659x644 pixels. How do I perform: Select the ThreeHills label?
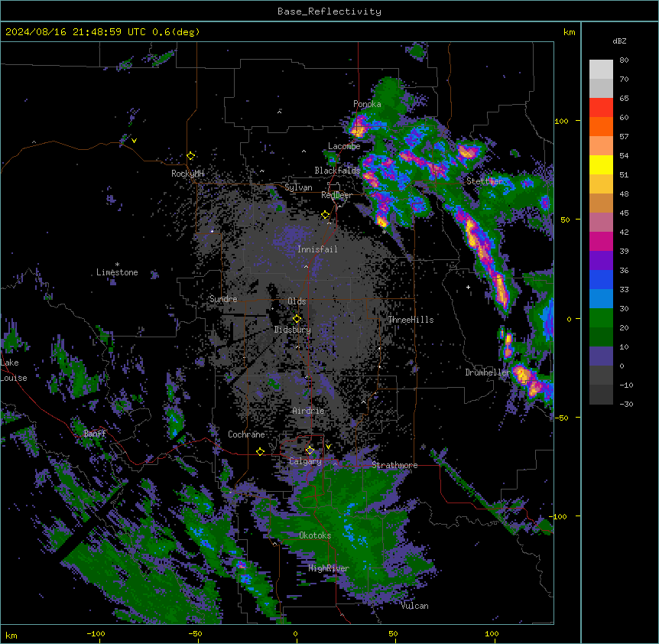411,320
